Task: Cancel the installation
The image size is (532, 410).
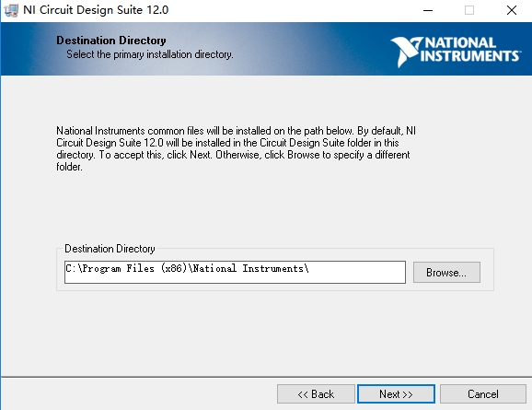Action: (483, 394)
